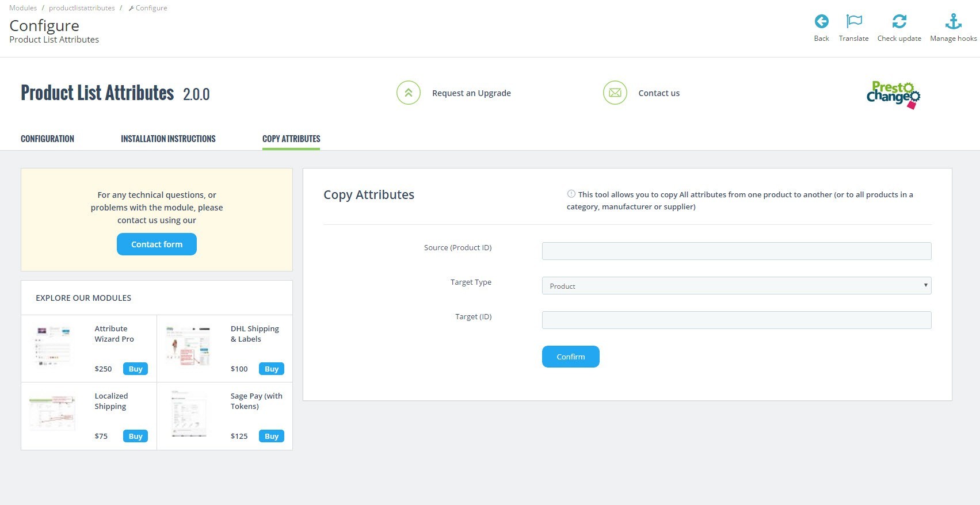Open Modules breadcrumb link
Viewport: 980px width, 505px height.
pos(23,8)
